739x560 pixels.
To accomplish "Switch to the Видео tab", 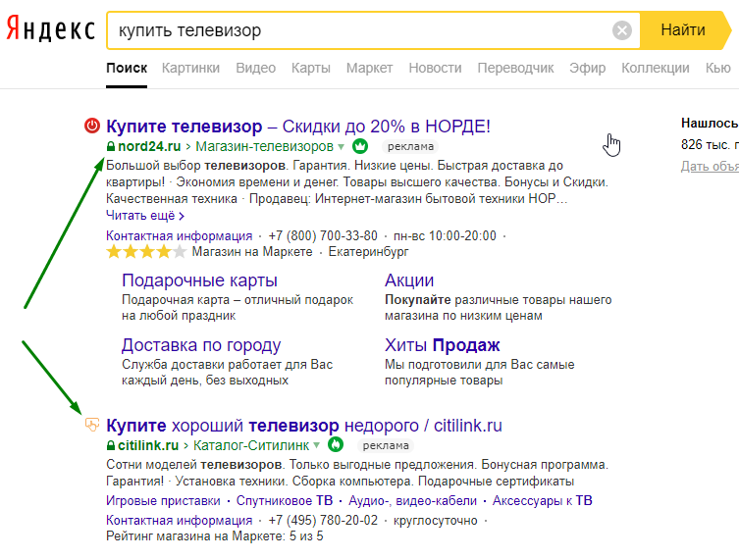I will (x=255, y=68).
